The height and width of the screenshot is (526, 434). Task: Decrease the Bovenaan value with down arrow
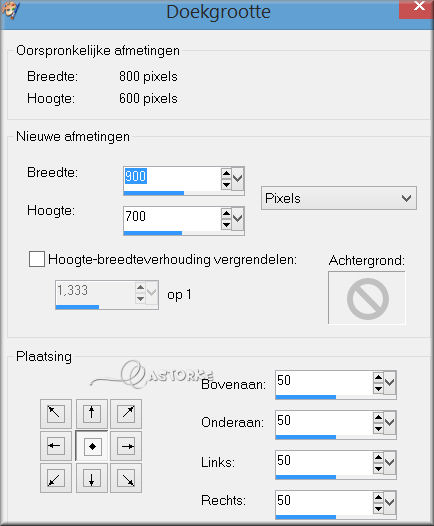(x=378, y=388)
